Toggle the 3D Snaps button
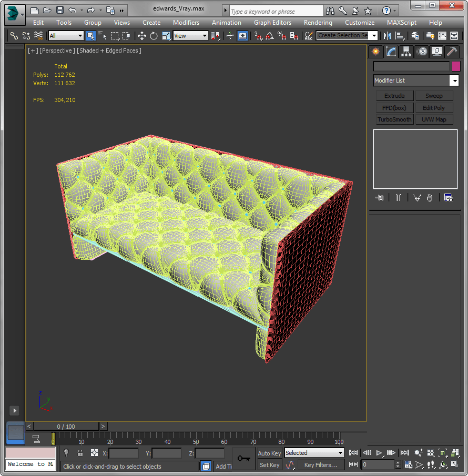468x476 pixels. pyautogui.click(x=258, y=36)
